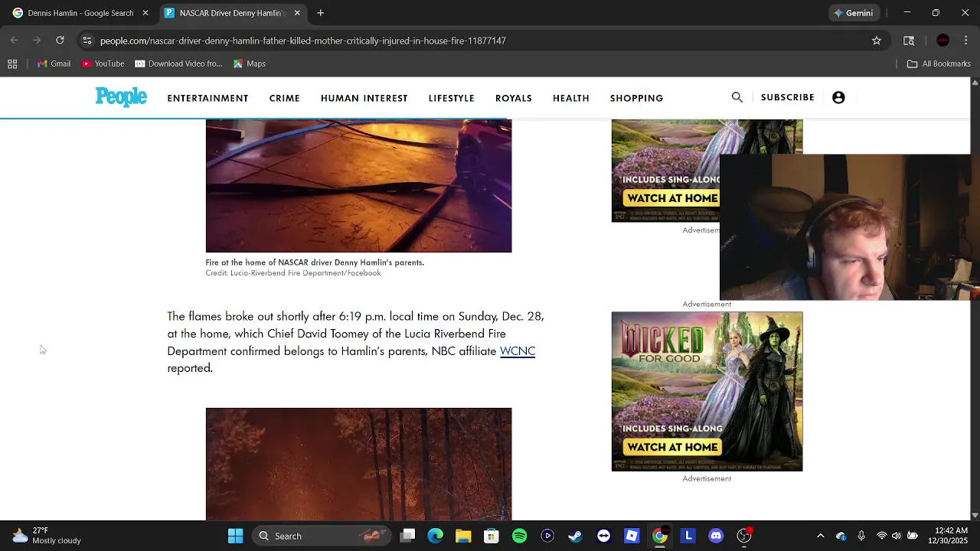
Task: Select the NASCAR Driver Denny Hamlin tab
Action: click(232, 13)
